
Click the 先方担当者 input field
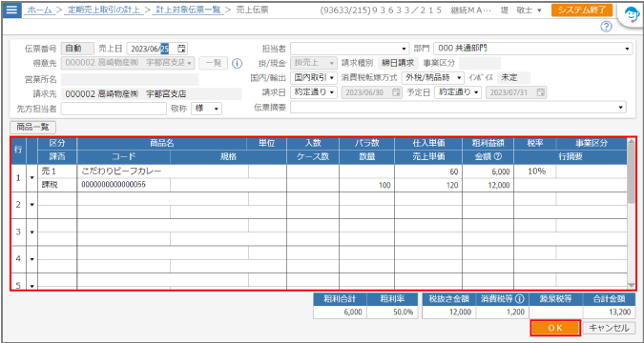tap(114, 109)
